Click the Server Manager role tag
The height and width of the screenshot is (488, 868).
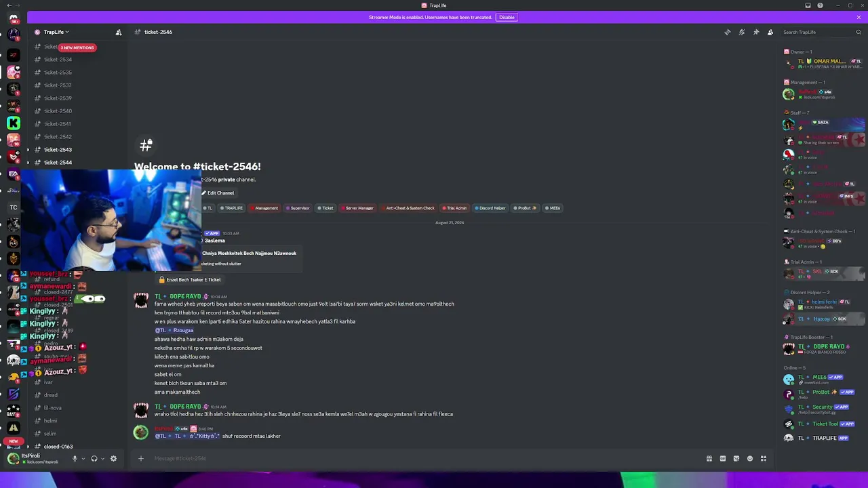point(357,208)
